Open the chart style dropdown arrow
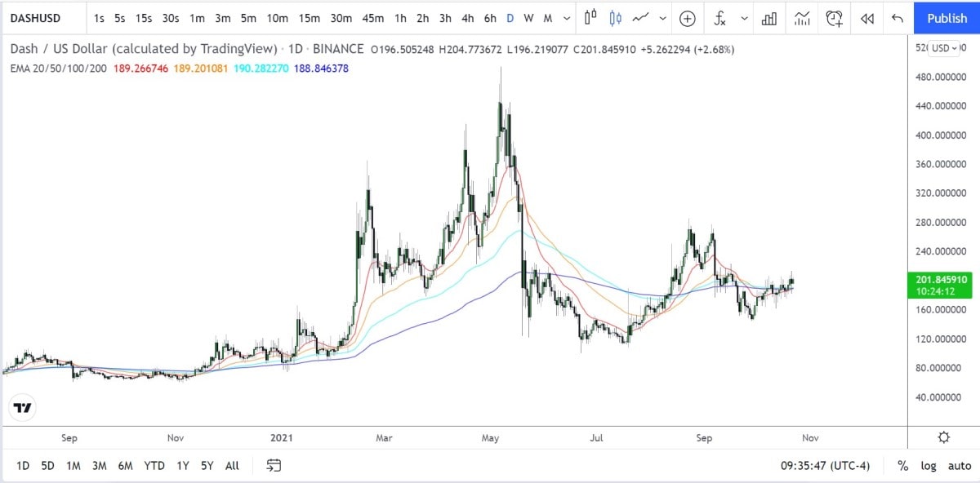 [663, 17]
